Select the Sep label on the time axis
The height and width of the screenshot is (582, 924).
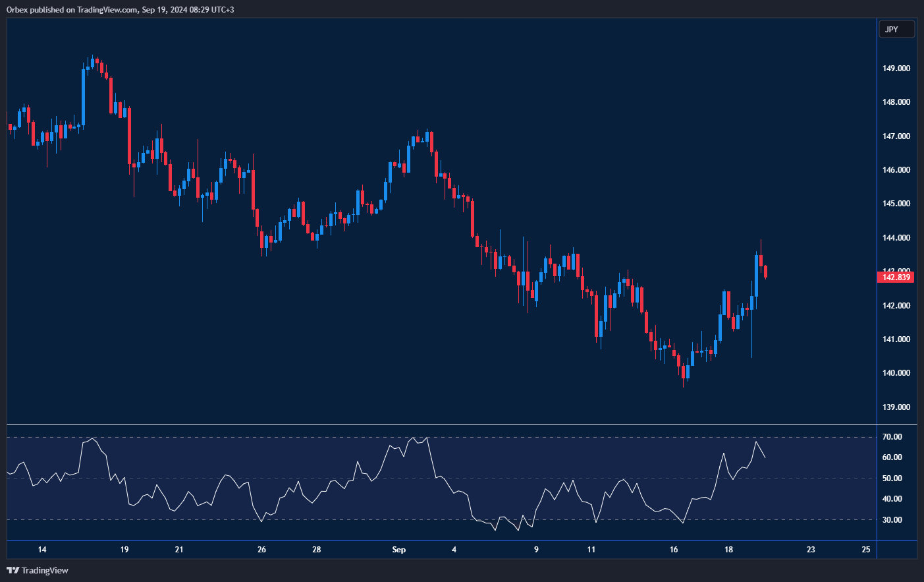click(398, 550)
